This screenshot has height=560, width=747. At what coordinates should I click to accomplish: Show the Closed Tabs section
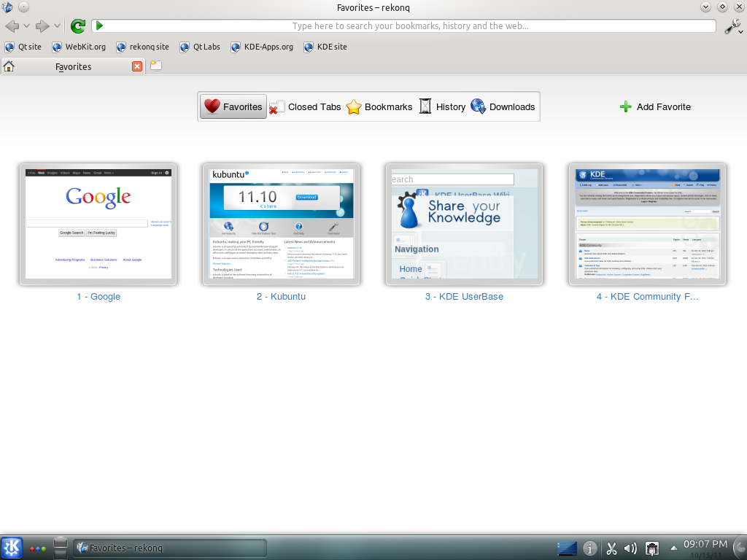point(306,106)
